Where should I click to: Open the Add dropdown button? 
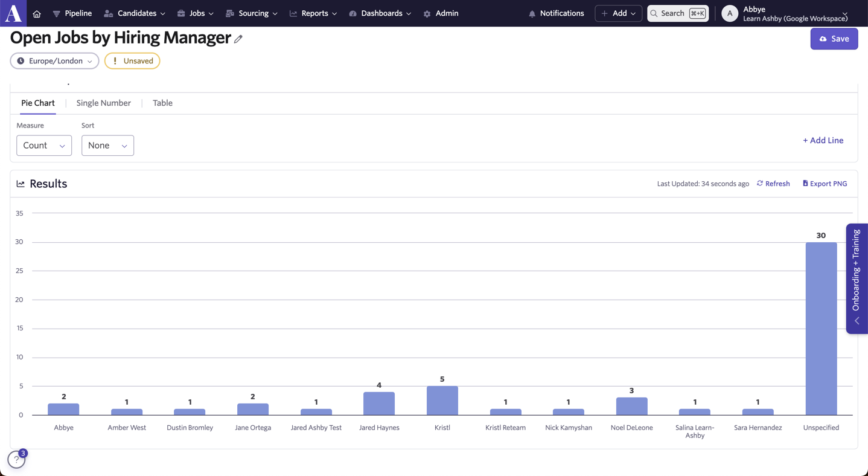point(619,13)
